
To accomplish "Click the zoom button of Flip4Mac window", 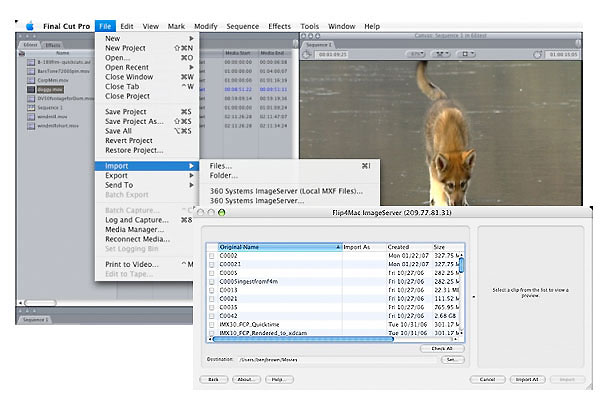I will (x=221, y=212).
